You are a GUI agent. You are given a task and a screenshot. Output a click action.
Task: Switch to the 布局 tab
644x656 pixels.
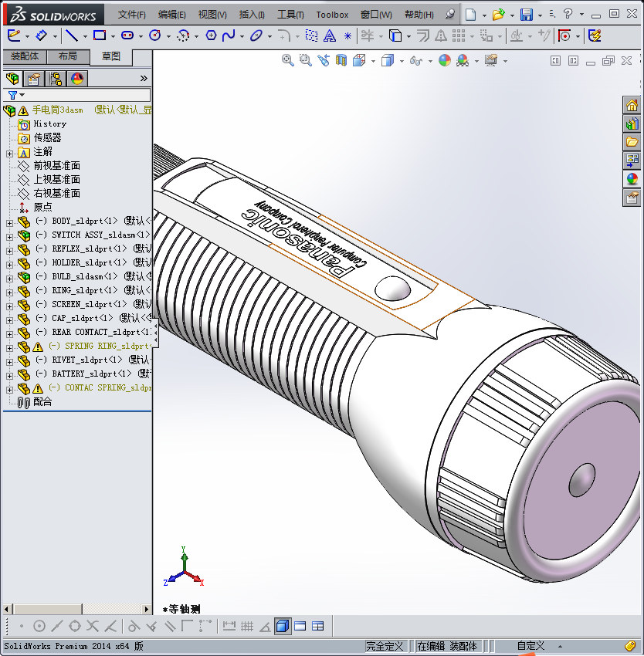67,56
